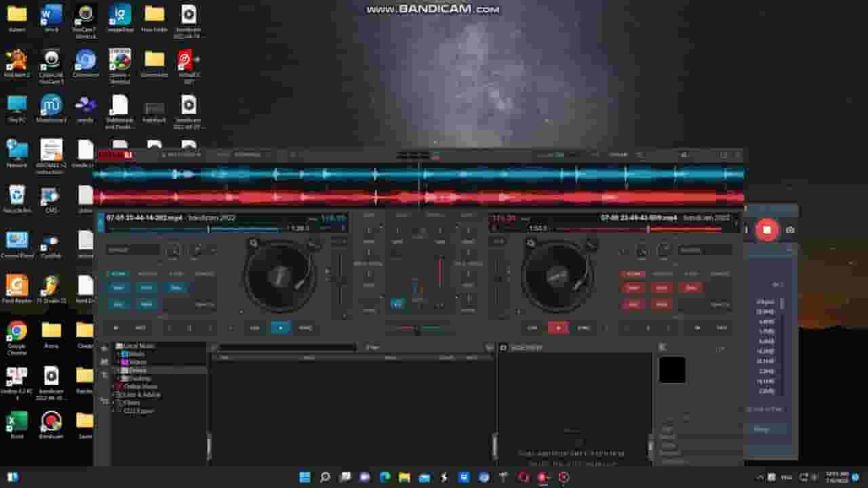Stop recording with Bandicam red stop button

(767, 230)
